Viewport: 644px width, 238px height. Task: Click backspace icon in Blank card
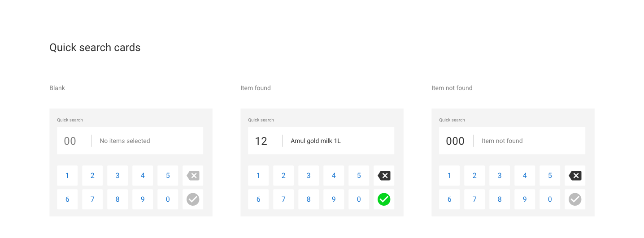point(193,176)
